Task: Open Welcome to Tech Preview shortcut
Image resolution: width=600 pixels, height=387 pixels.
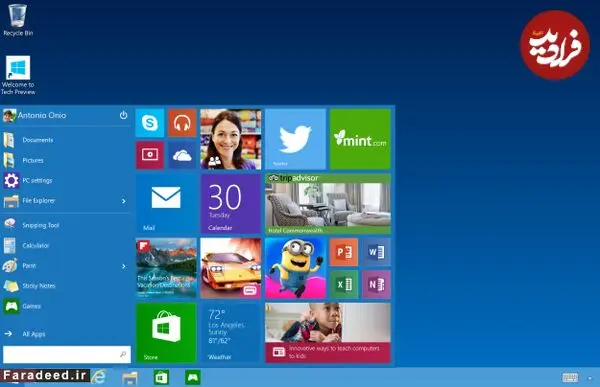Action: coord(18,75)
